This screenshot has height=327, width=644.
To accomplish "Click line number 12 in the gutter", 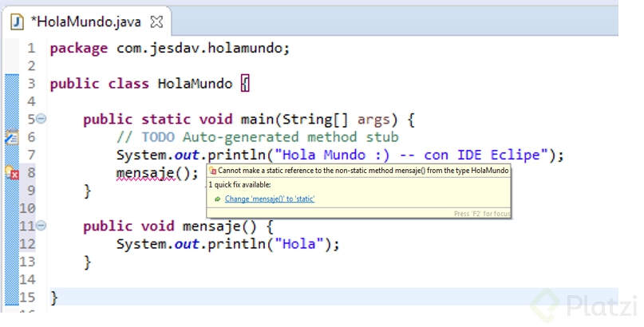I will pyautogui.click(x=27, y=244).
